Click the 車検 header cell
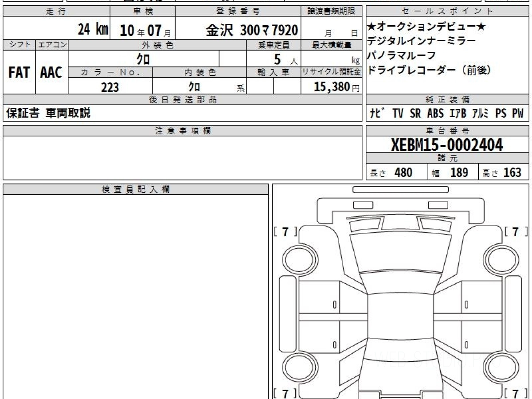 pos(142,12)
